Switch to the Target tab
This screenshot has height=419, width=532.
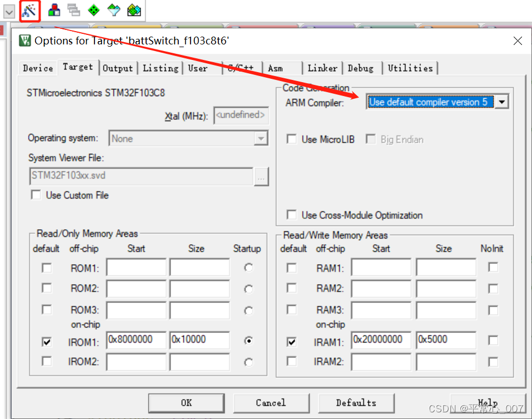[78, 67]
